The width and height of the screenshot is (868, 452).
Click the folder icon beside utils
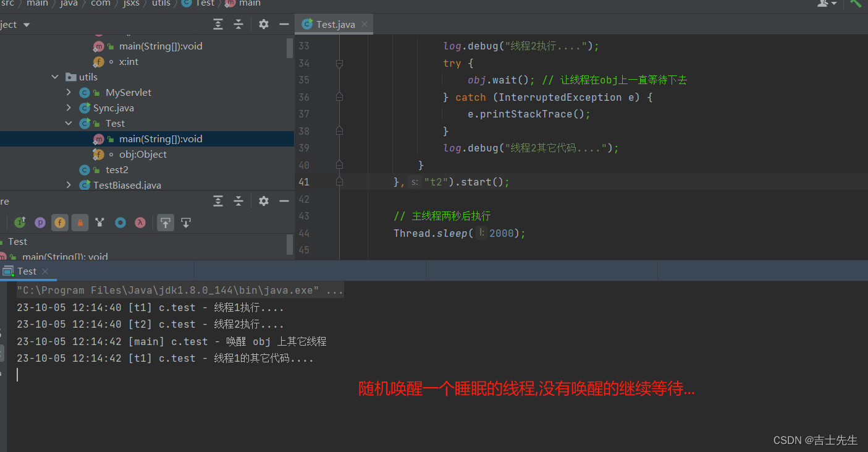[71, 77]
